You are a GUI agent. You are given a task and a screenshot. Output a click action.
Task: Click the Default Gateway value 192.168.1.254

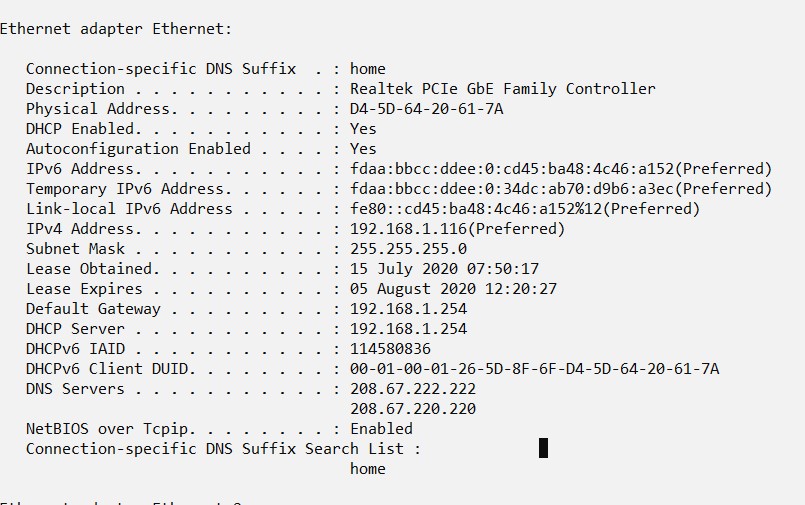pos(408,309)
